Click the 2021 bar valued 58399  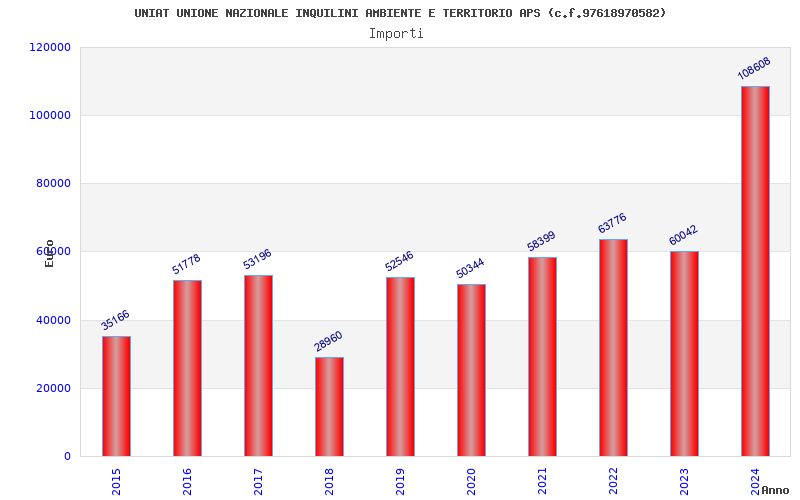[x=542, y=357]
